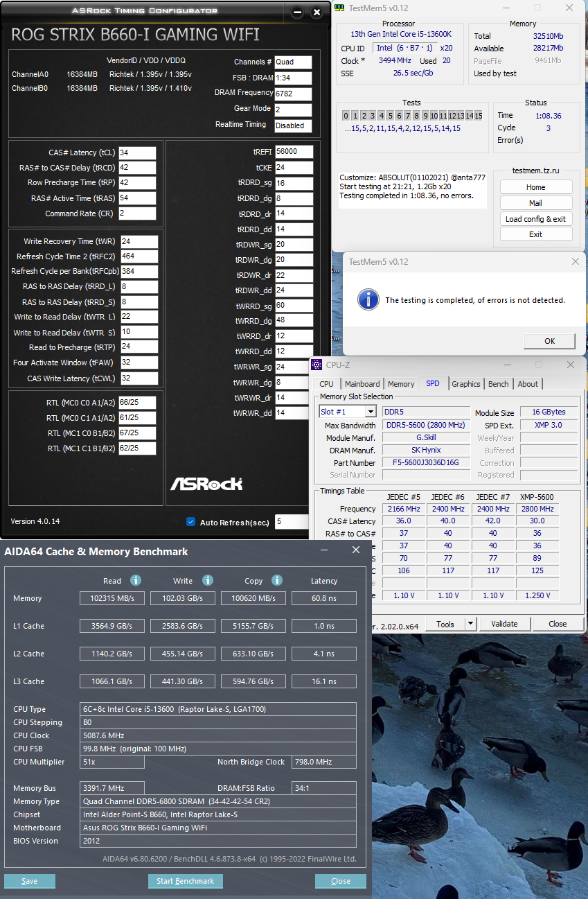Click the Realtime Timing Disabled field

point(293,125)
